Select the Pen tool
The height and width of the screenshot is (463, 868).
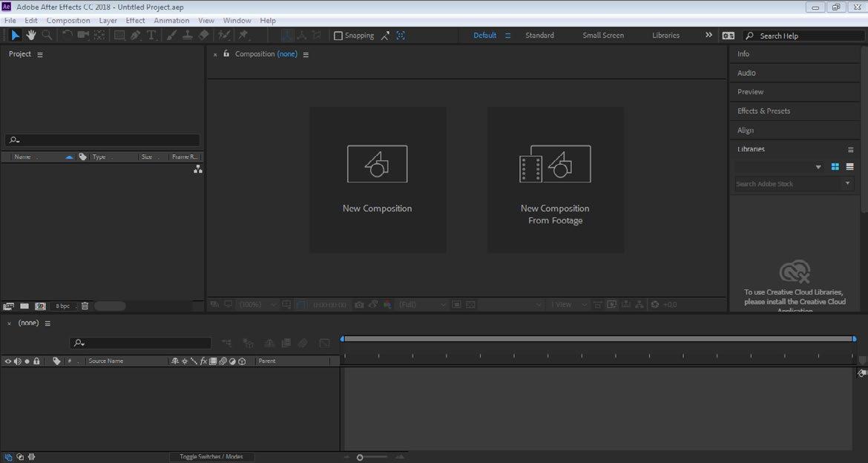click(135, 35)
